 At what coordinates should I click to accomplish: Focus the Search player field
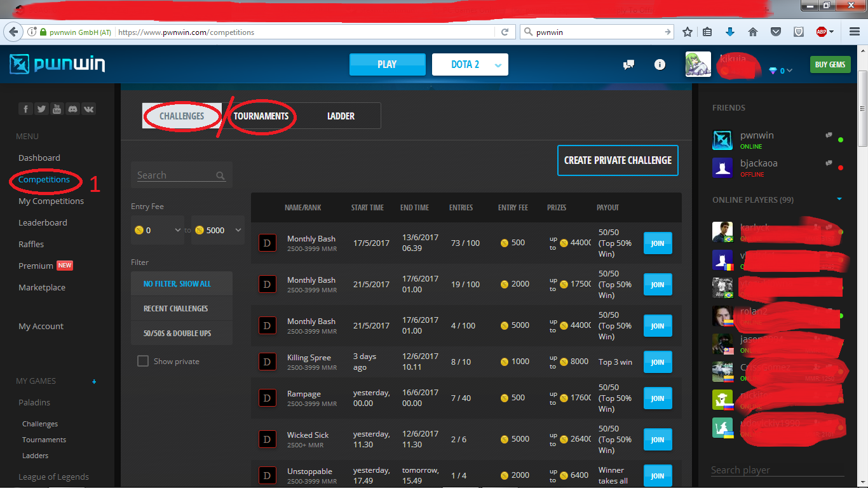777,470
